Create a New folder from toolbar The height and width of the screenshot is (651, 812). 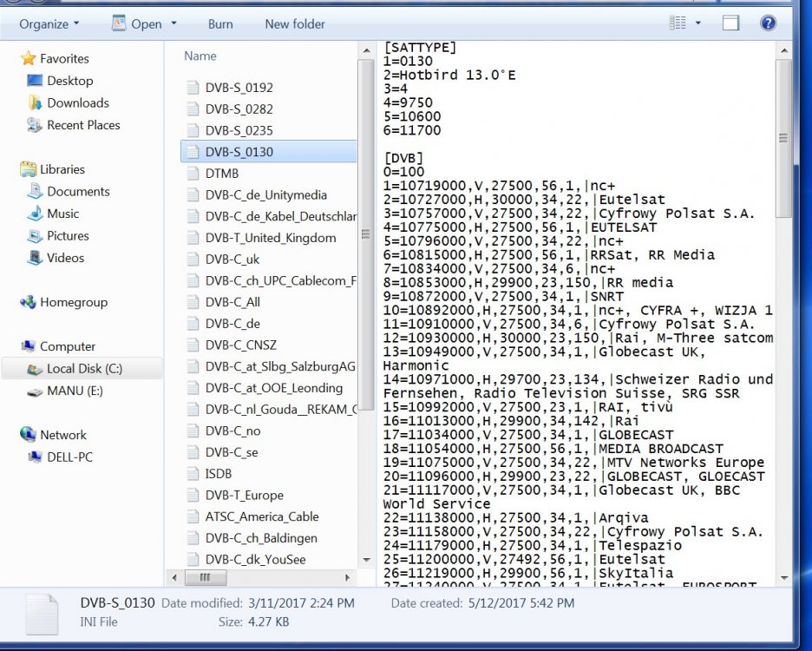(x=295, y=23)
